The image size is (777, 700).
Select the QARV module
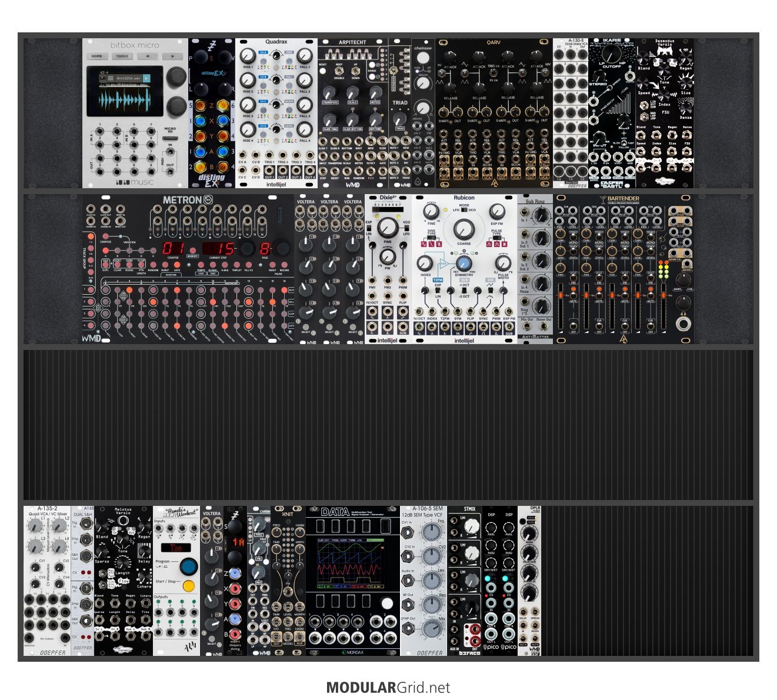point(494,113)
